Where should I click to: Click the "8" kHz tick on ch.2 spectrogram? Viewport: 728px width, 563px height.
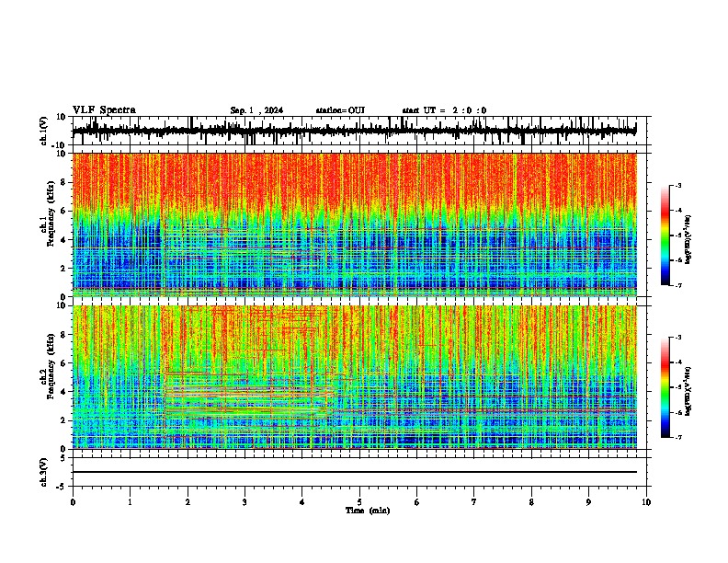pos(64,335)
